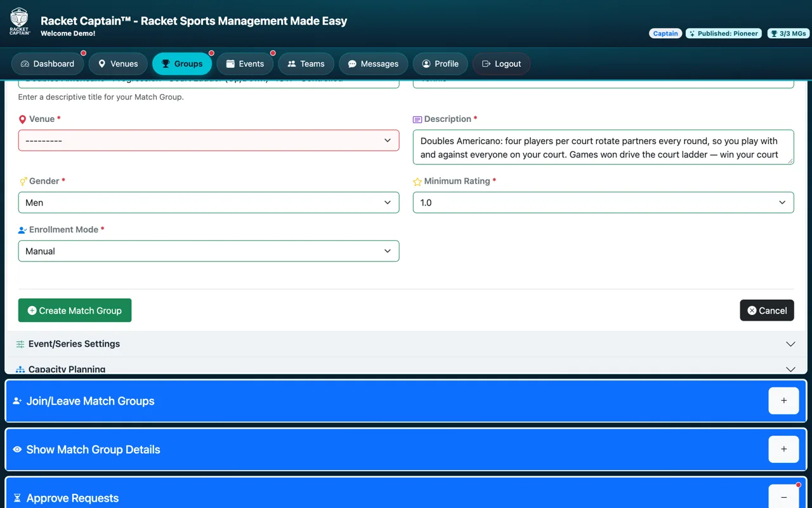Click the Event/Series Settings sliders icon
Viewport: 812px width, 508px height.
click(x=20, y=344)
